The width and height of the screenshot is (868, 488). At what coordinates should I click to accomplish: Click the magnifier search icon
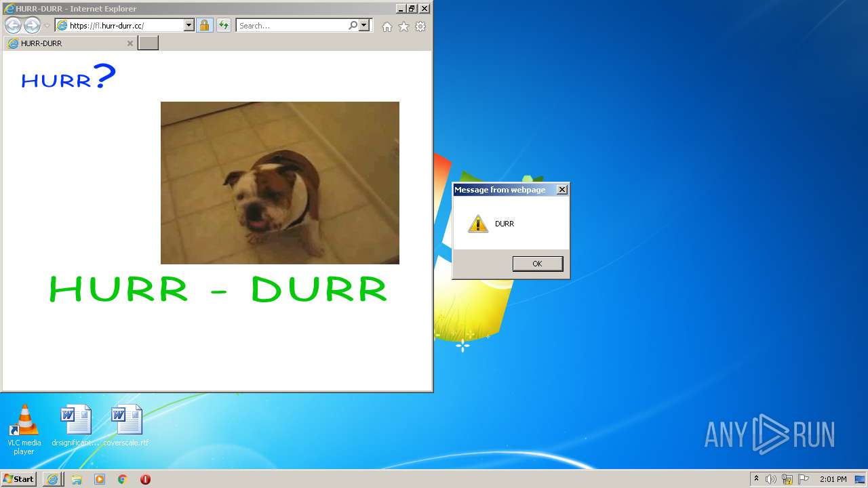[x=353, y=26]
